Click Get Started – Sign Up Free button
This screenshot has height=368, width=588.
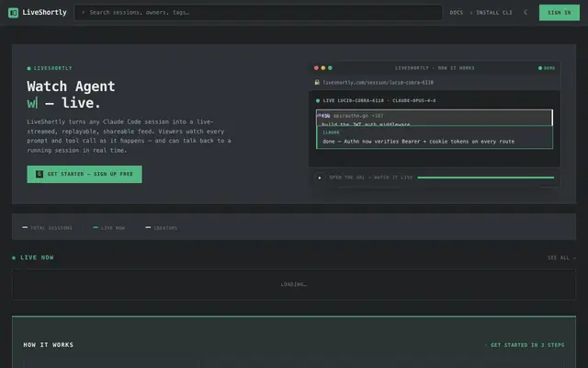pyautogui.click(x=85, y=174)
